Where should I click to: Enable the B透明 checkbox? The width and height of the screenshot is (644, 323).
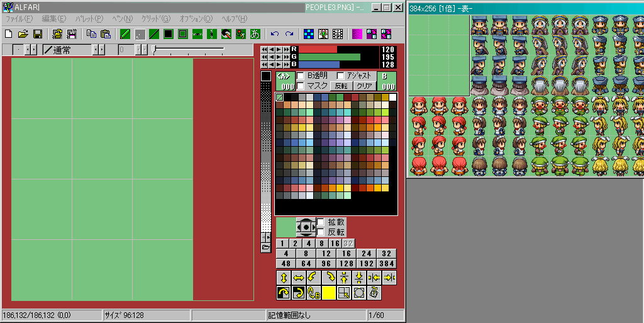coord(300,76)
